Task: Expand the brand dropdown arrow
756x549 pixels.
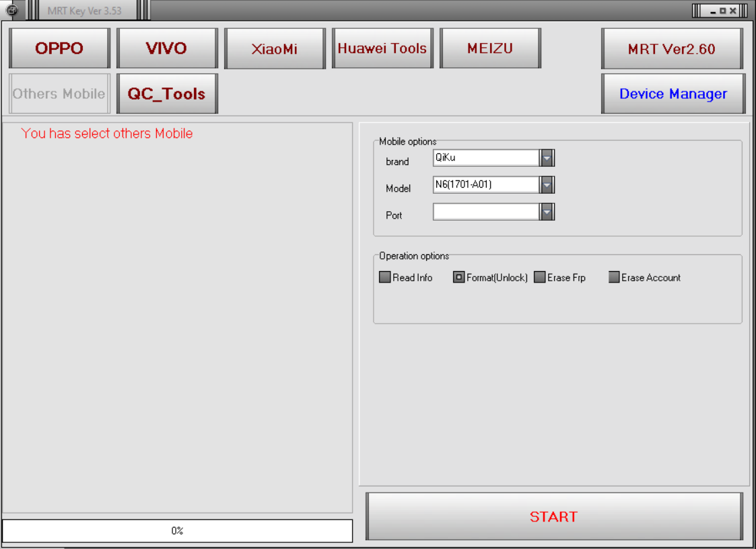Action: 547,157
